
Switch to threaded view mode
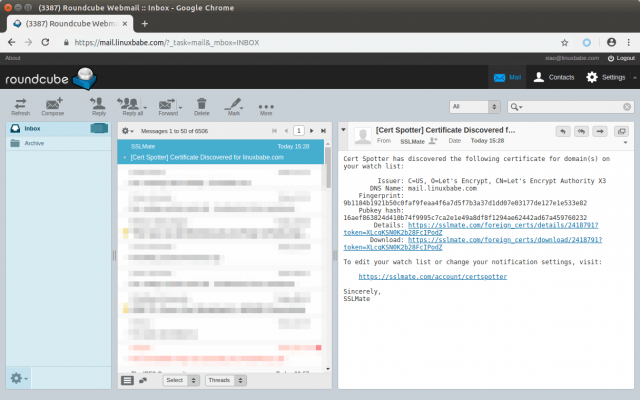point(142,380)
